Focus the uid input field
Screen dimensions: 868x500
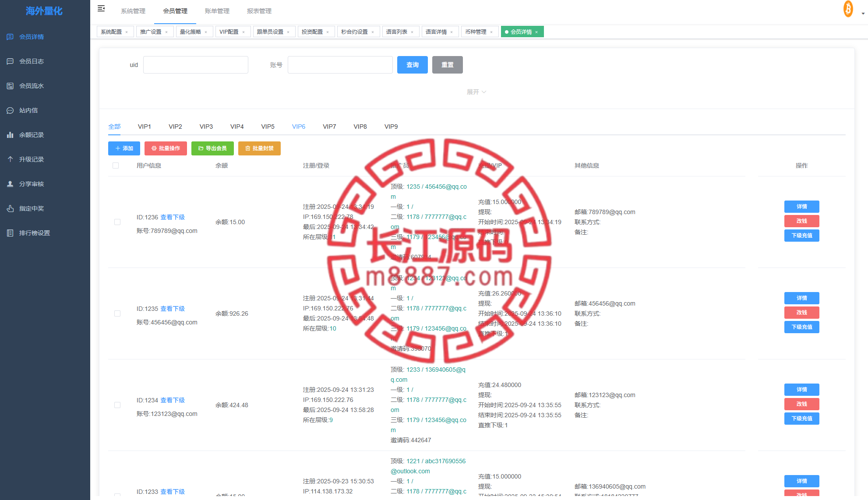click(x=196, y=65)
